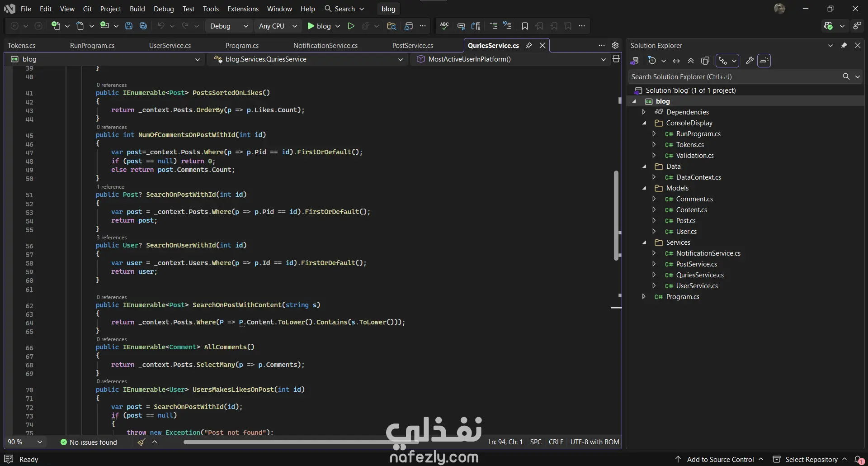Click the code cleanup broom icon
The height and width of the screenshot is (466, 868).
(x=142, y=442)
